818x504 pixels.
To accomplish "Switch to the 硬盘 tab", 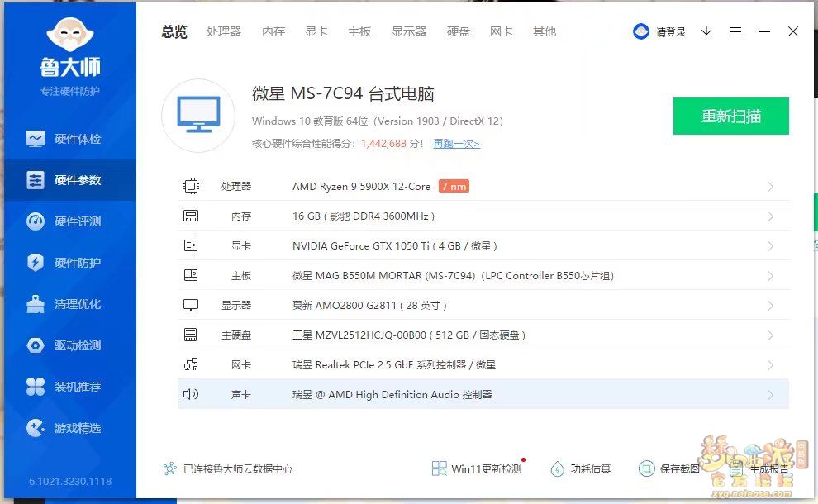I will pyautogui.click(x=459, y=32).
